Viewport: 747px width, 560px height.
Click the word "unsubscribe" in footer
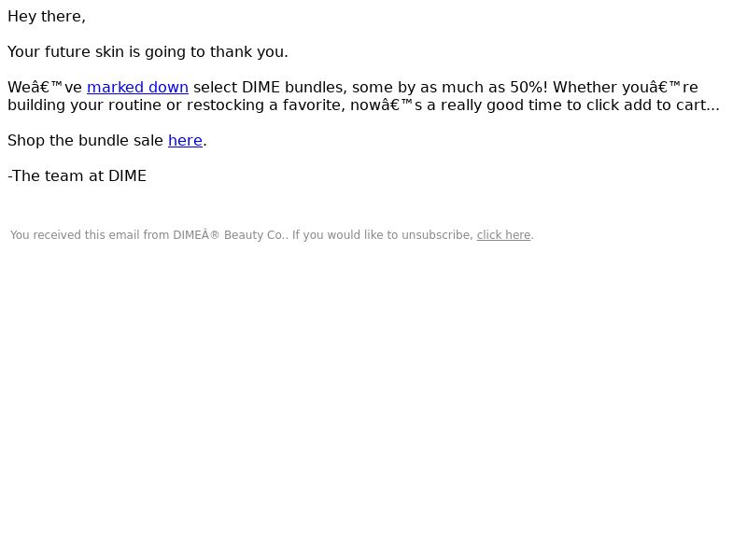click(x=437, y=235)
